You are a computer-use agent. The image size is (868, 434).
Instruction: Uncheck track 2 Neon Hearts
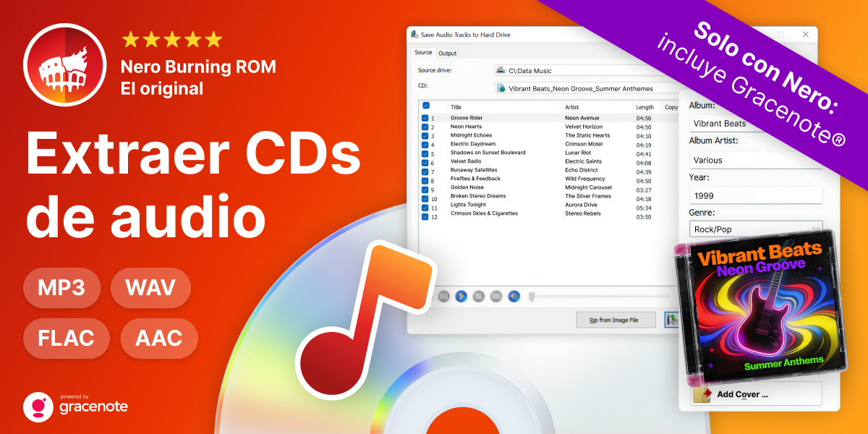point(425,127)
